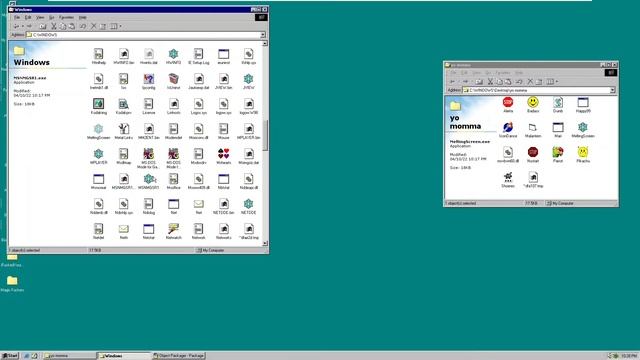Switch to yo momma taskbar button
Screen dimensions: 640x360
coord(68,356)
